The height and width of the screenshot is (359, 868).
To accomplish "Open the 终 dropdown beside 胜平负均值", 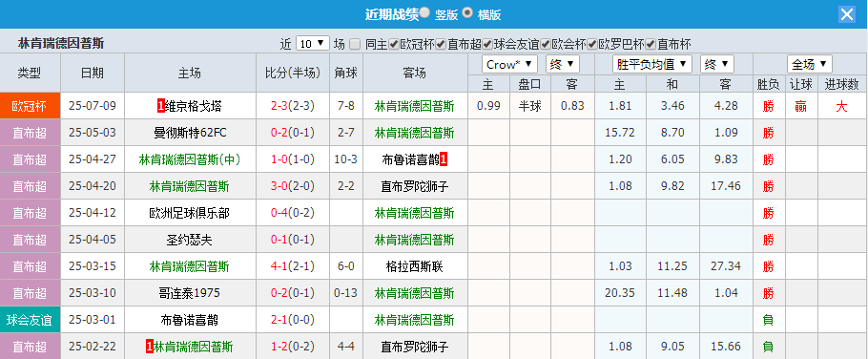I will (x=717, y=64).
